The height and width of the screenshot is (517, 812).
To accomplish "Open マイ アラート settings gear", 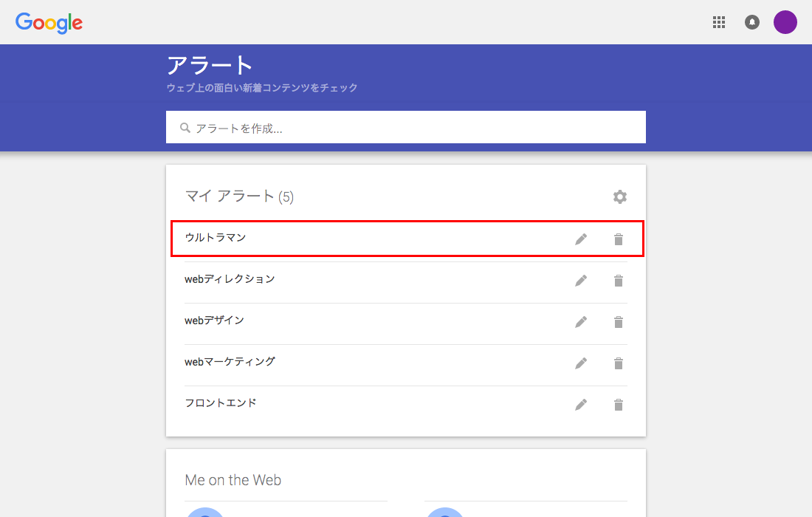I will (620, 197).
